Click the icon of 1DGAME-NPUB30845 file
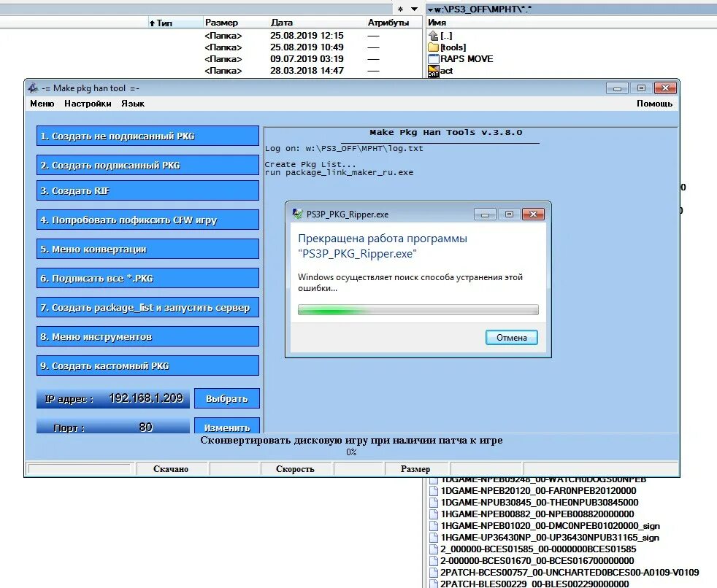The width and height of the screenshot is (717, 588). tap(434, 503)
